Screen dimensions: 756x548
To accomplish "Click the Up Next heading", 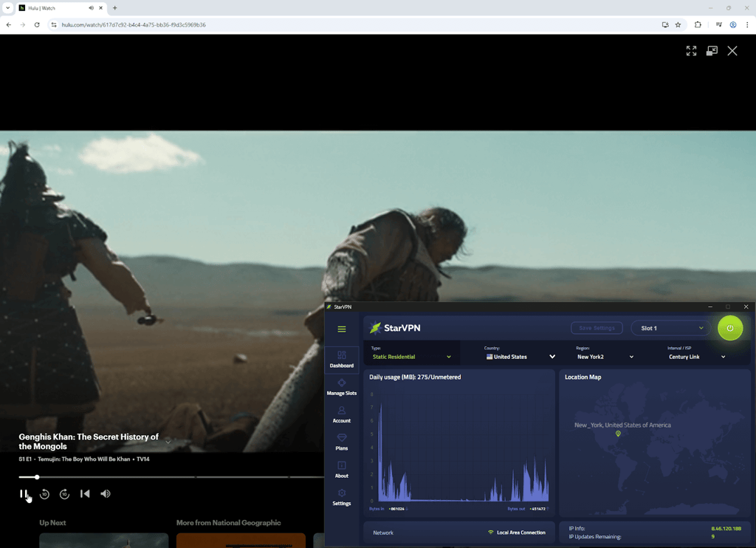I will [52, 522].
